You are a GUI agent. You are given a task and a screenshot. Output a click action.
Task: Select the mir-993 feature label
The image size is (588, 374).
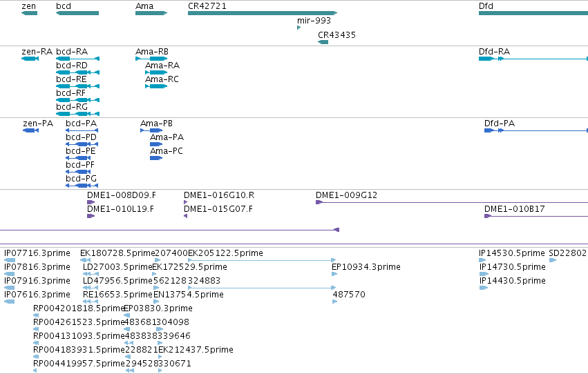pyautogui.click(x=314, y=21)
